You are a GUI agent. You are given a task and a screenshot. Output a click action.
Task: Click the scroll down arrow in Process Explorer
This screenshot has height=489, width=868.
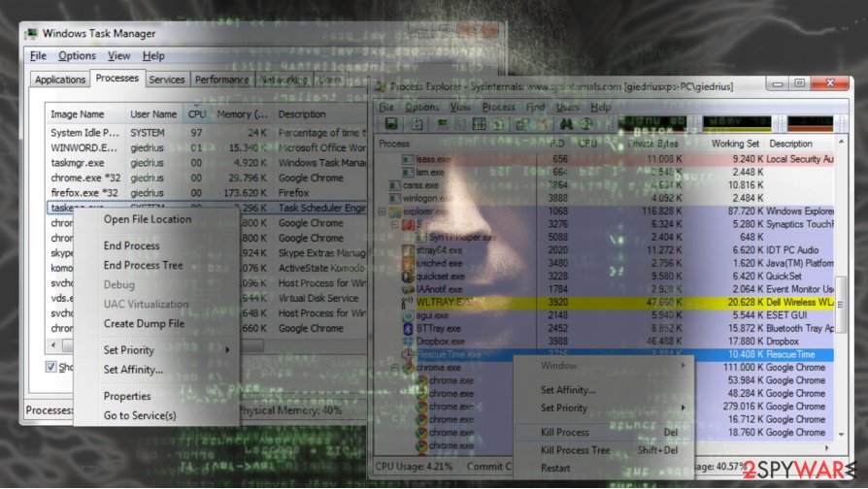[841, 435]
